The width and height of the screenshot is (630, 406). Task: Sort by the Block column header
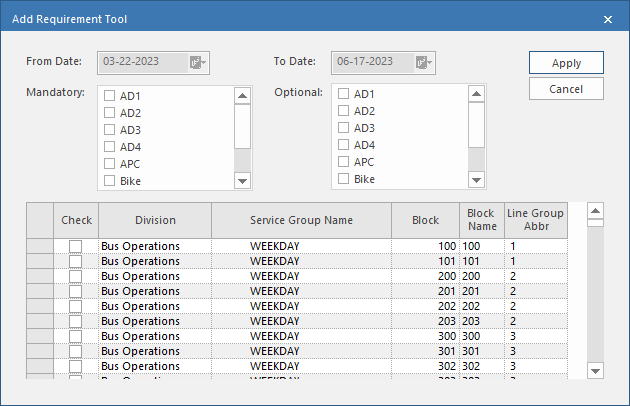click(425, 220)
